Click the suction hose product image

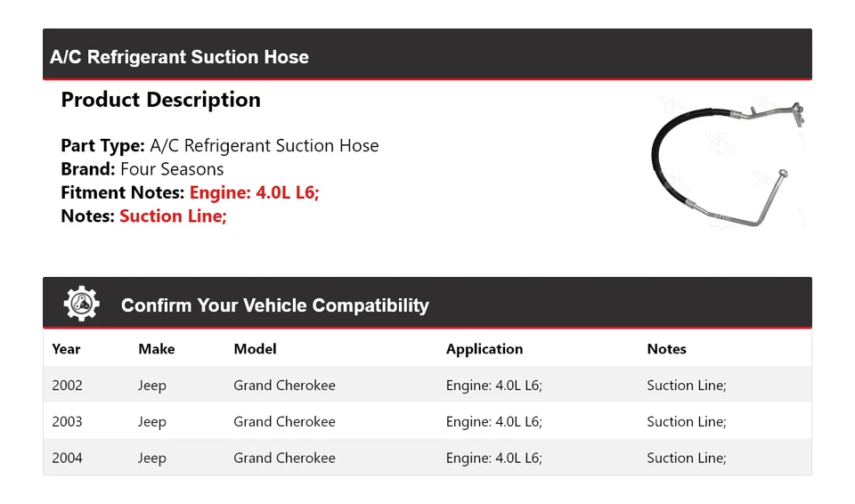tap(727, 165)
